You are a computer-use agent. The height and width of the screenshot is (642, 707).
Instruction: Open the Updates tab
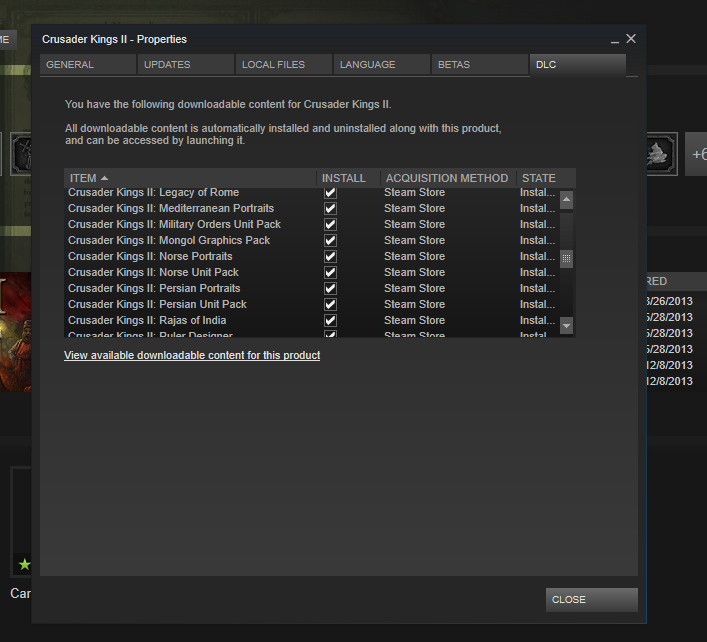coord(185,65)
